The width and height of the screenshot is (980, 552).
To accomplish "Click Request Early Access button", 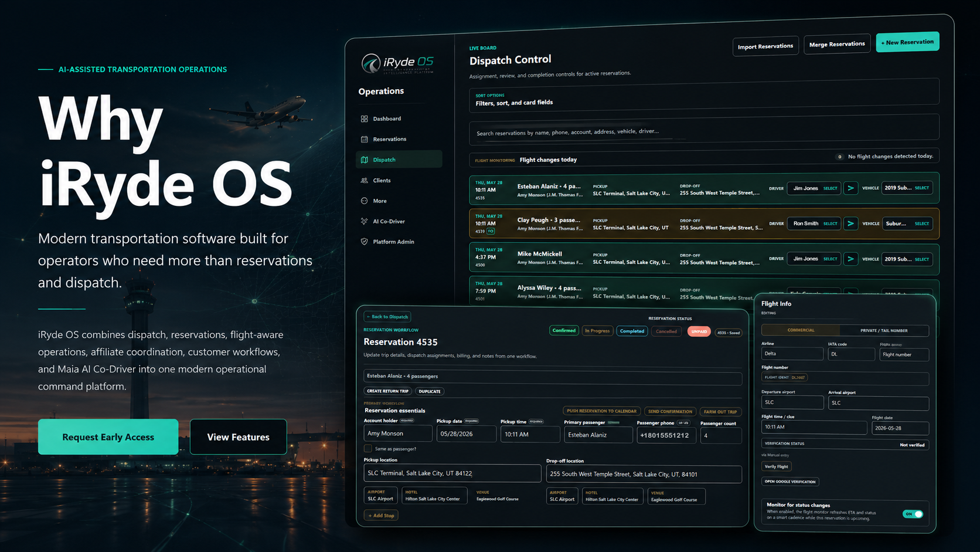I will pos(108,437).
